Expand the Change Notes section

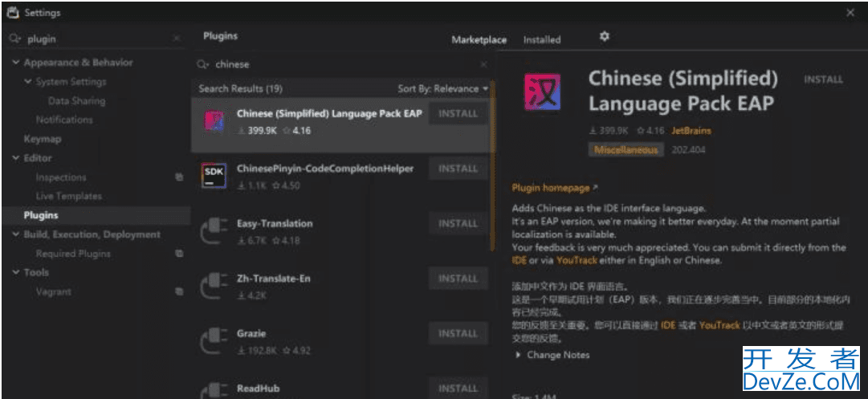518,355
